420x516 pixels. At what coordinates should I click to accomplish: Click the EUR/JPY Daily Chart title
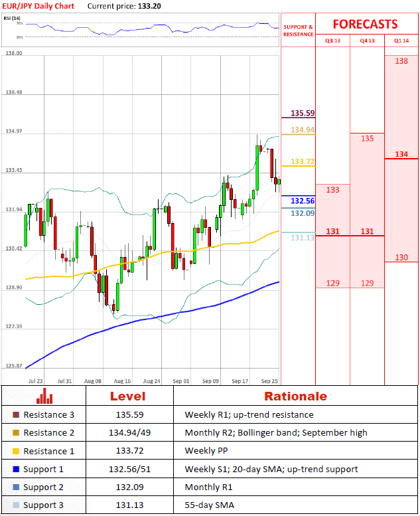pos(38,5)
